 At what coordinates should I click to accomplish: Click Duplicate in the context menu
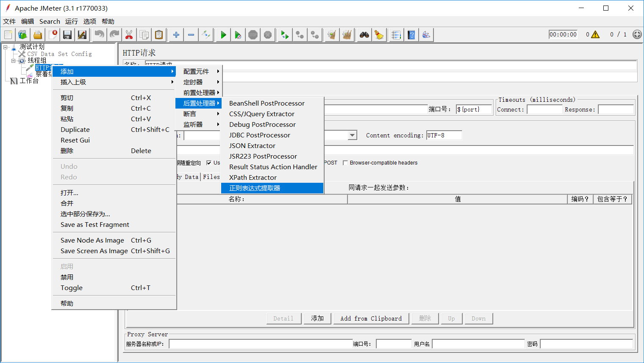pos(114,130)
